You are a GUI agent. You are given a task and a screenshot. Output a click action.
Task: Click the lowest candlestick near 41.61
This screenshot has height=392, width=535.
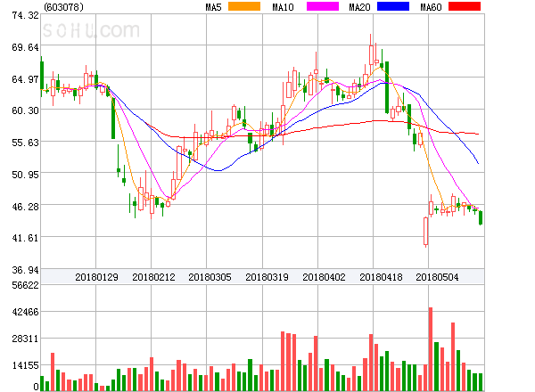426,231
